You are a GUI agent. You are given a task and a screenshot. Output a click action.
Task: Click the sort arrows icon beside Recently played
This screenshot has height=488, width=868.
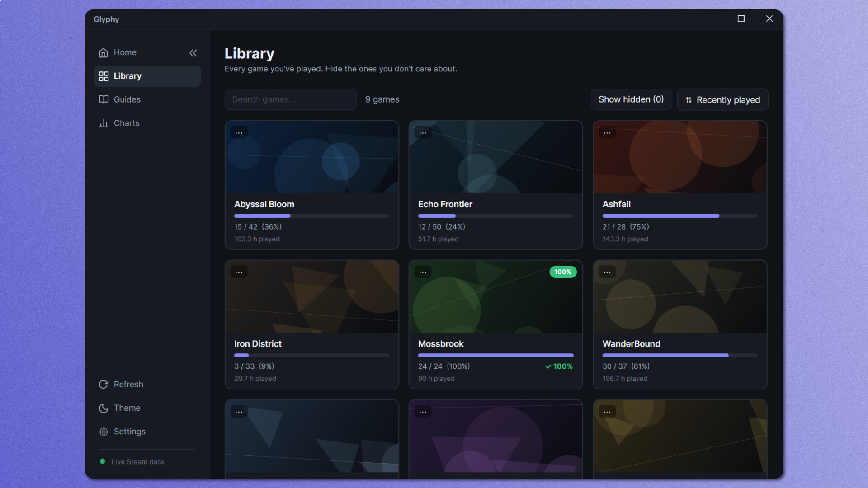(688, 100)
